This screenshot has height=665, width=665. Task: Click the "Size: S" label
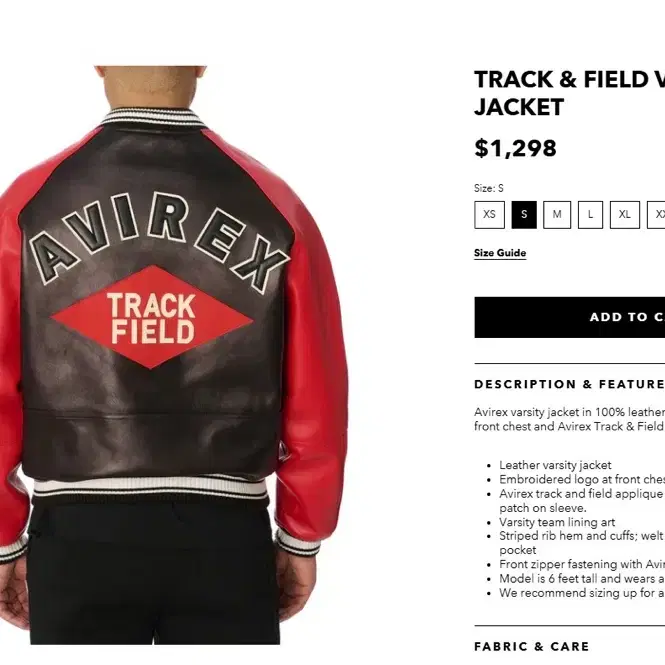point(489,188)
